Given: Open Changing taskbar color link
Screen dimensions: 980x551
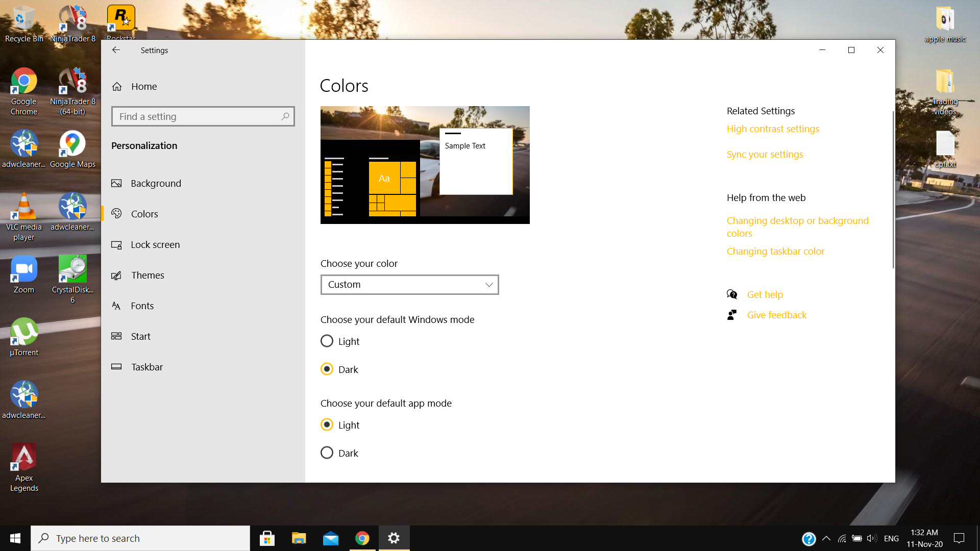Looking at the screenshot, I should (x=775, y=252).
